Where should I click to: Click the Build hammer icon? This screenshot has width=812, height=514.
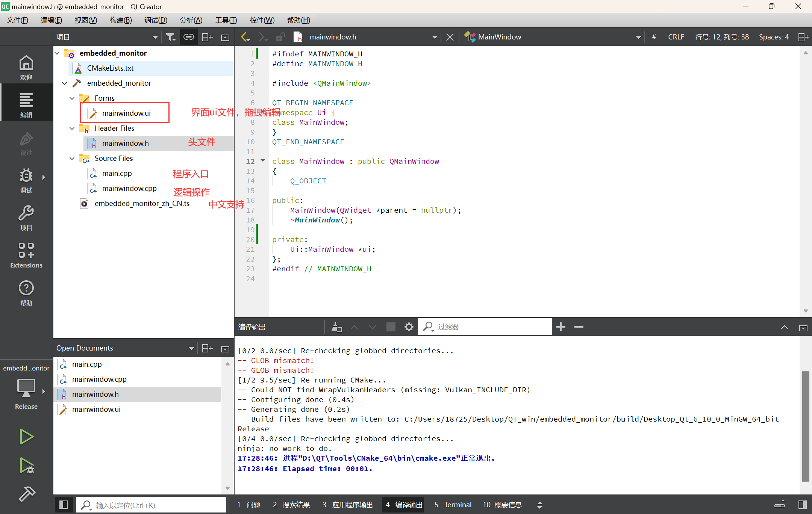click(x=26, y=494)
